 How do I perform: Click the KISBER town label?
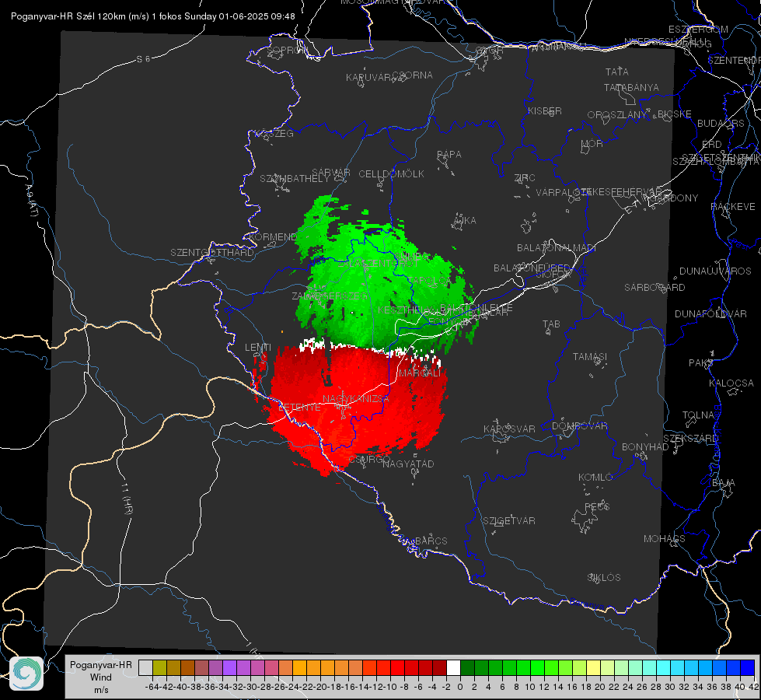[545, 111]
